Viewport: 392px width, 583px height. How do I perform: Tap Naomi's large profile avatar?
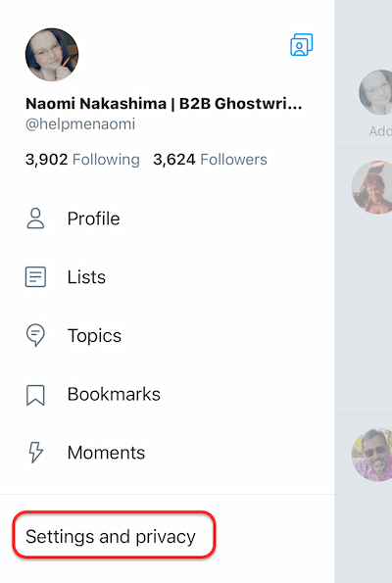coord(52,54)
